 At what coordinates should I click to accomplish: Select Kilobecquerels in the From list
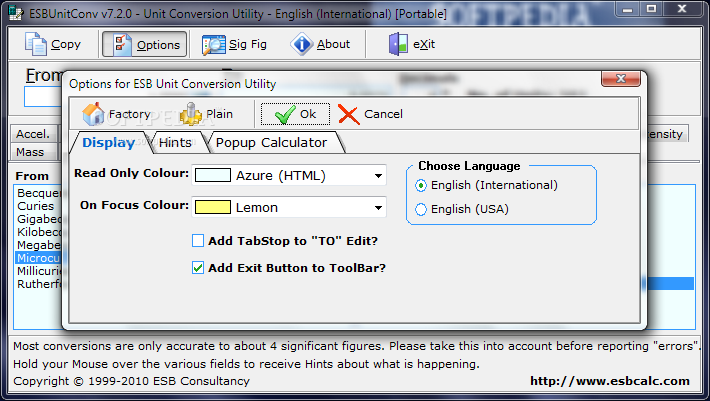39,232
